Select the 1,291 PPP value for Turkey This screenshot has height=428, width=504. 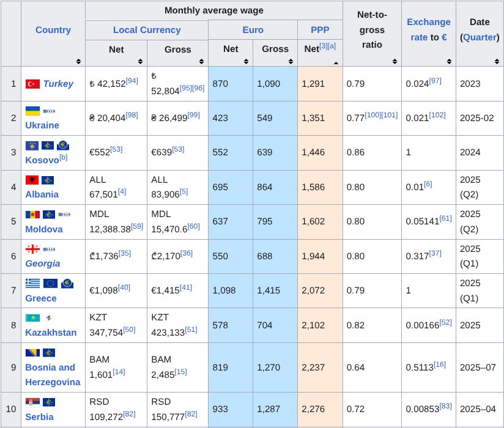(313, 84)
